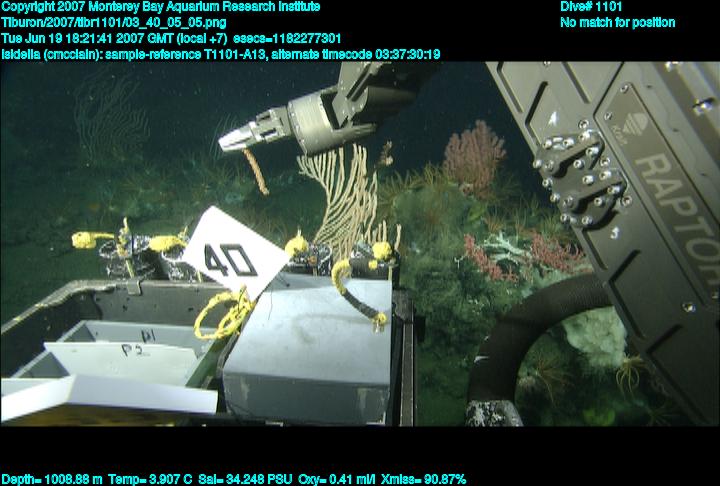Click the Xmiss percentage reading
720x486 pixels.
click(x=420, y=479)
